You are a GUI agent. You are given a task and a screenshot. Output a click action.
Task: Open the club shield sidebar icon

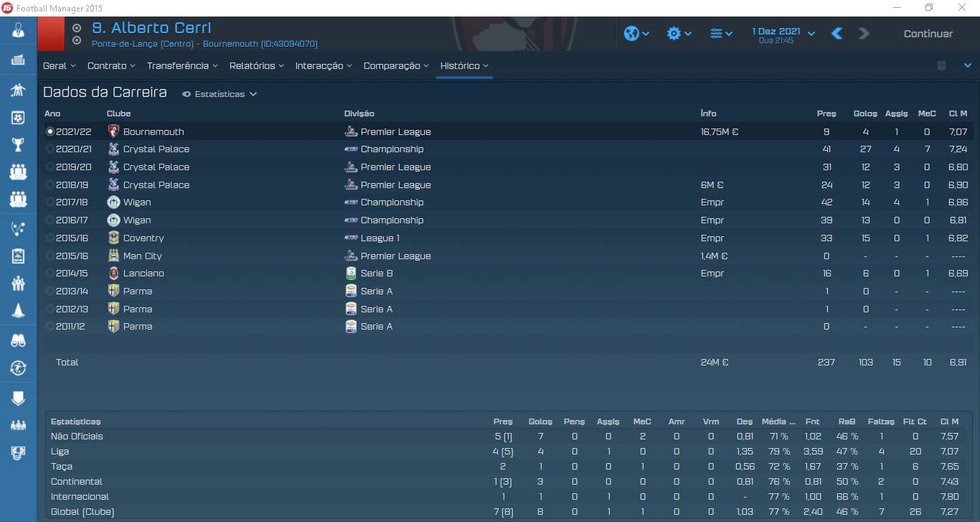19,398
